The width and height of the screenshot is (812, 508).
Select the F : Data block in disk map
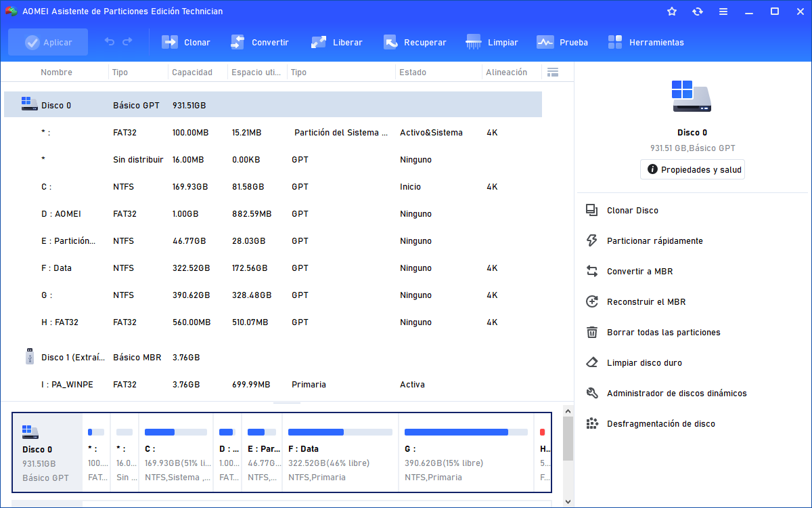[x=340, y=452]
